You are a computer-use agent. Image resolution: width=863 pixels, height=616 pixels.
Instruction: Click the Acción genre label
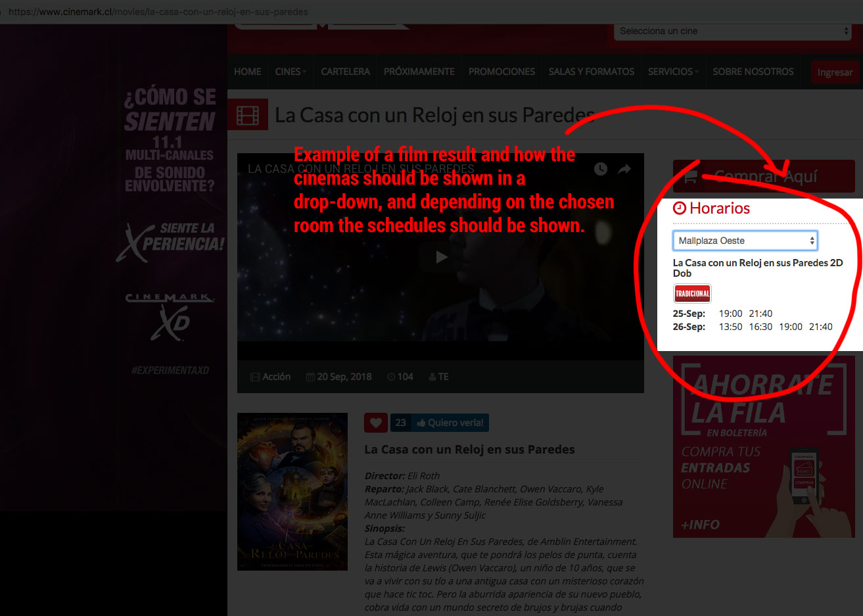click(x=270, y=377)
